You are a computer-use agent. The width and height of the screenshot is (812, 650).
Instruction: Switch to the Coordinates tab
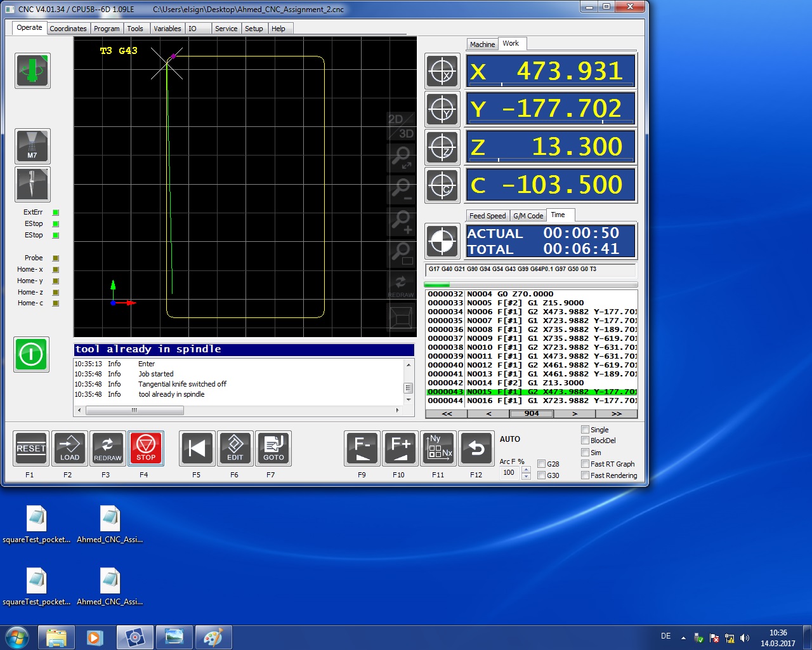68,29
